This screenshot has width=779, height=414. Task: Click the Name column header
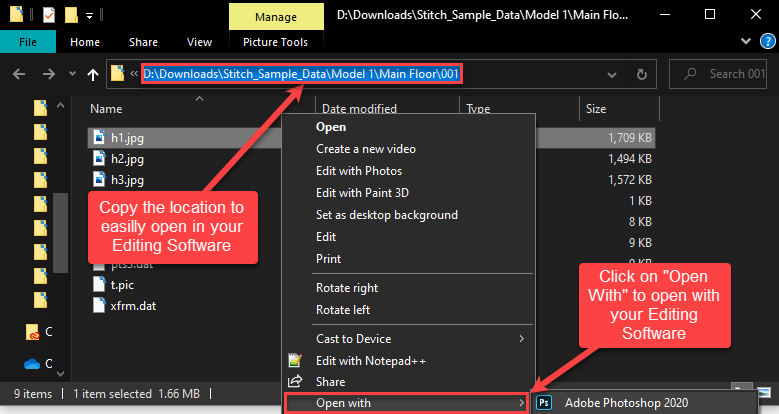[x=106, y=108]
